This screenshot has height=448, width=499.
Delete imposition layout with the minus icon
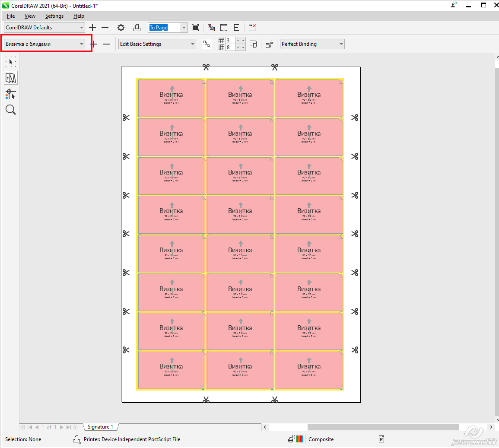point(106,44)
